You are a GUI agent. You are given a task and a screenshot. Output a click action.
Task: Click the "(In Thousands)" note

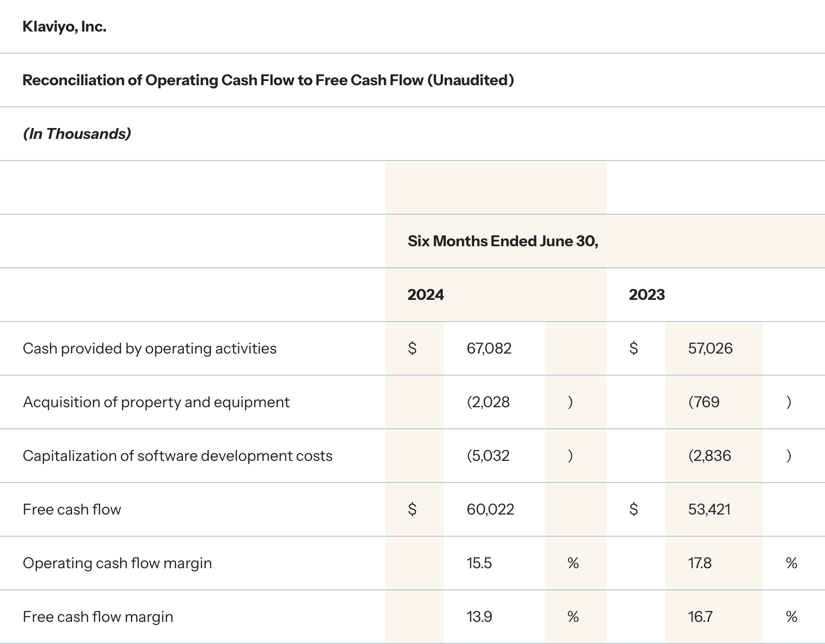[x=77, y=134]
